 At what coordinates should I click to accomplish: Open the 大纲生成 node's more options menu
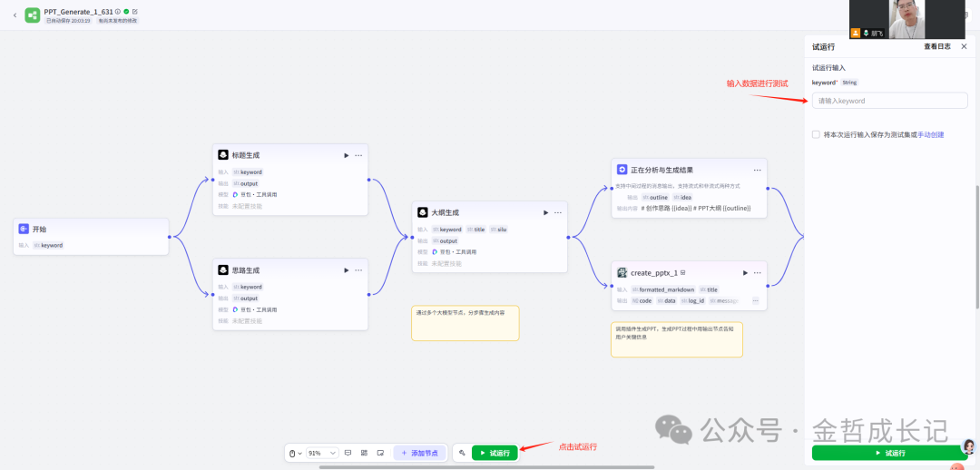[558, 212]
